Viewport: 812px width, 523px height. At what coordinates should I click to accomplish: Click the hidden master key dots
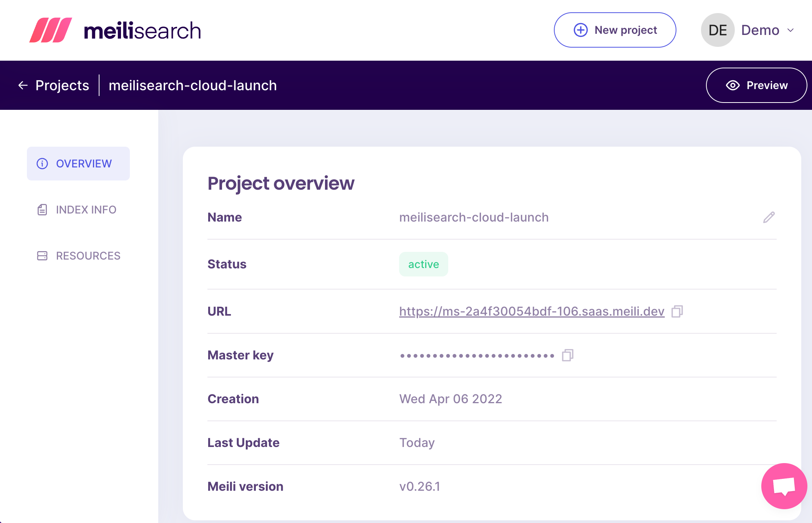point(477,356)
